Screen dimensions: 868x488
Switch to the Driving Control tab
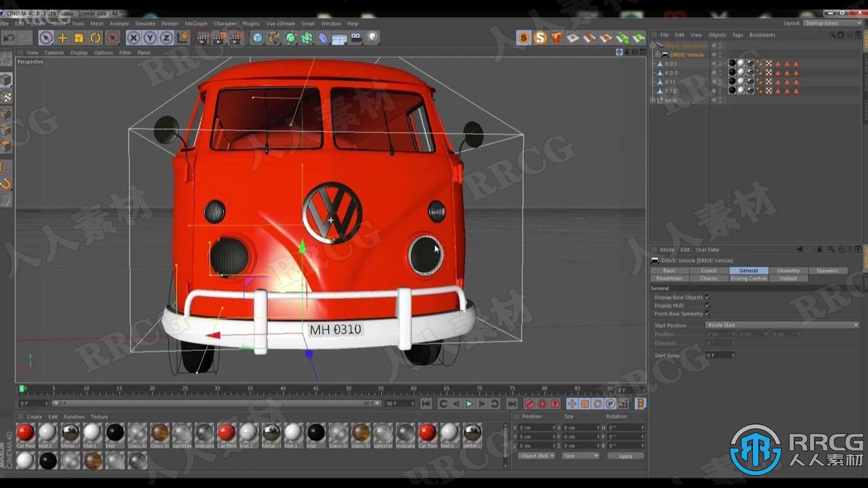click(749, 278)
